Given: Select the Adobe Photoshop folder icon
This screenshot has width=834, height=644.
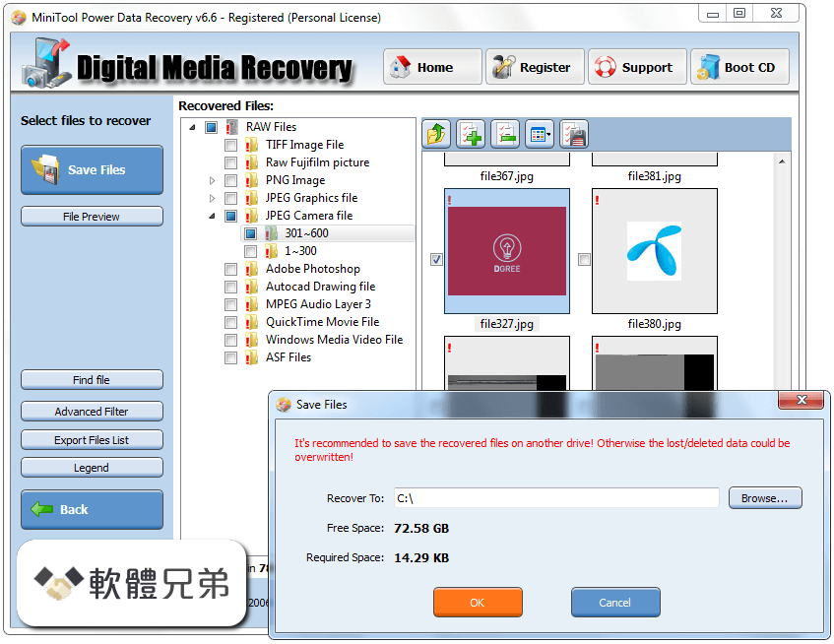Looking at the screenshot, I should pos(252,269).
